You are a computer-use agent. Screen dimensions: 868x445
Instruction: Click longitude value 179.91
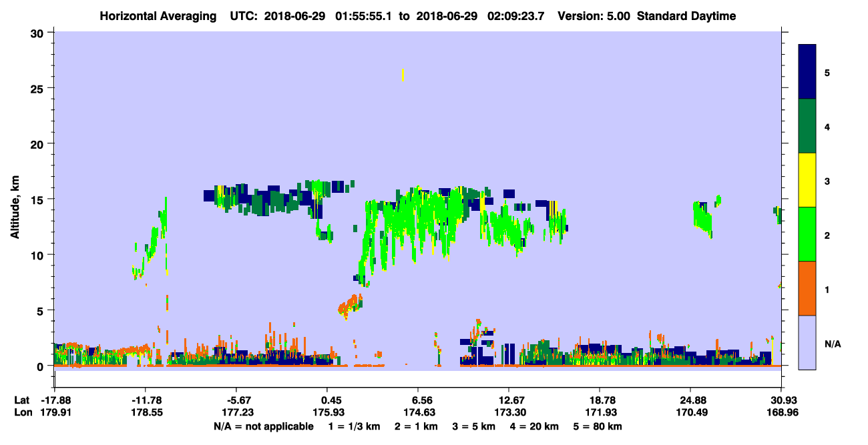54,413
